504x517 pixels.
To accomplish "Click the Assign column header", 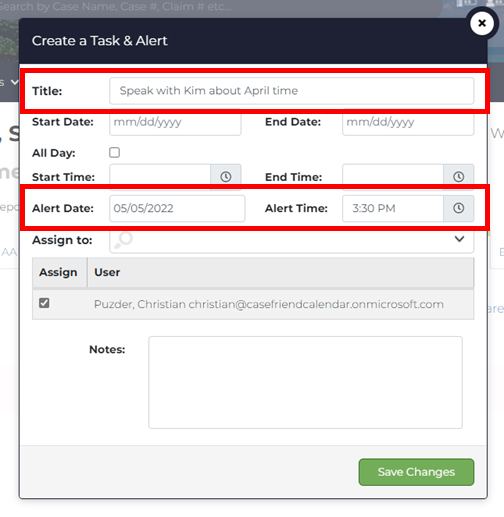I will coord(59,272).
